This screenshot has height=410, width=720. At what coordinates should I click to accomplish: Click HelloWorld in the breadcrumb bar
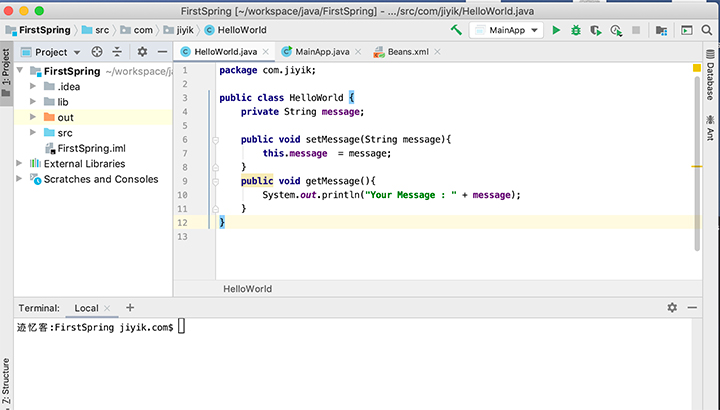(236, 30)
